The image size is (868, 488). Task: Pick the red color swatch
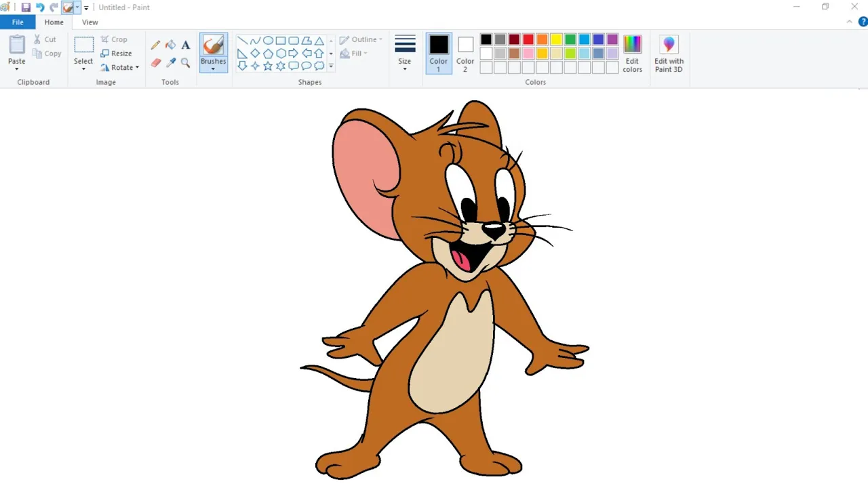tap(528, 39)
